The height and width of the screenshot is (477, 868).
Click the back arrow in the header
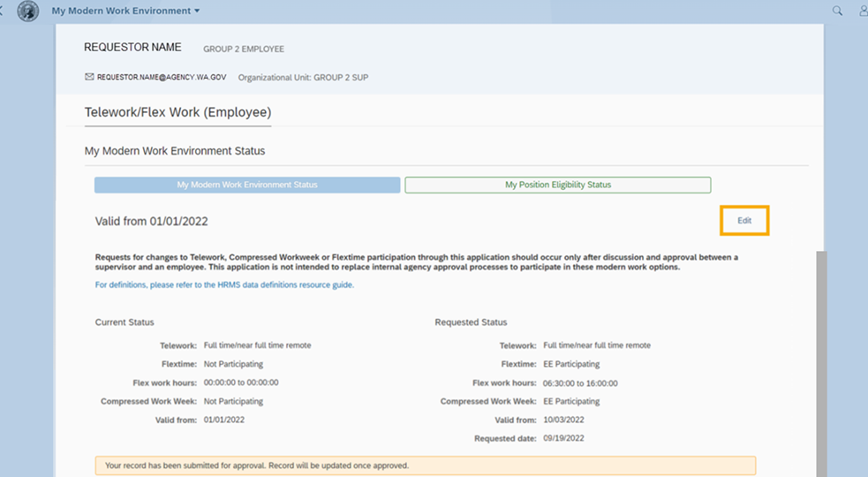point(3,11)
